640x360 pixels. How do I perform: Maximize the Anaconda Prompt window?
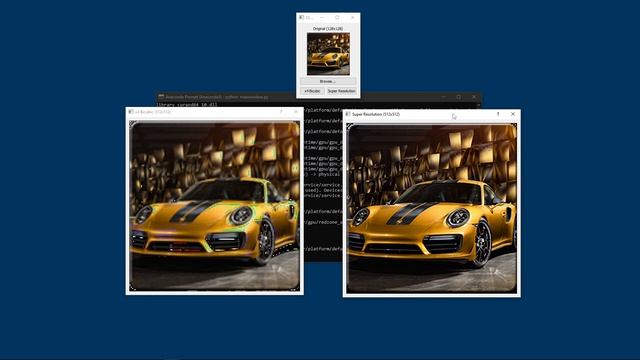459,97
